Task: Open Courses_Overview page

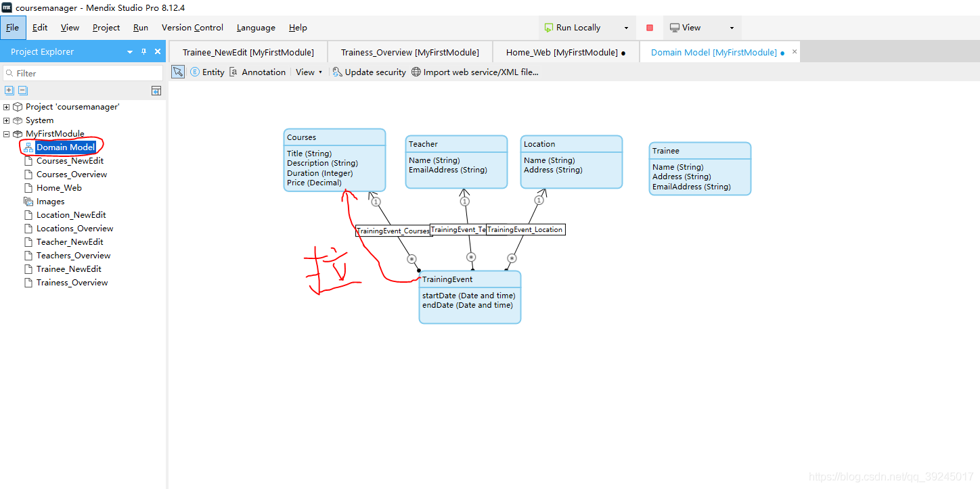Action: point(72,174)
